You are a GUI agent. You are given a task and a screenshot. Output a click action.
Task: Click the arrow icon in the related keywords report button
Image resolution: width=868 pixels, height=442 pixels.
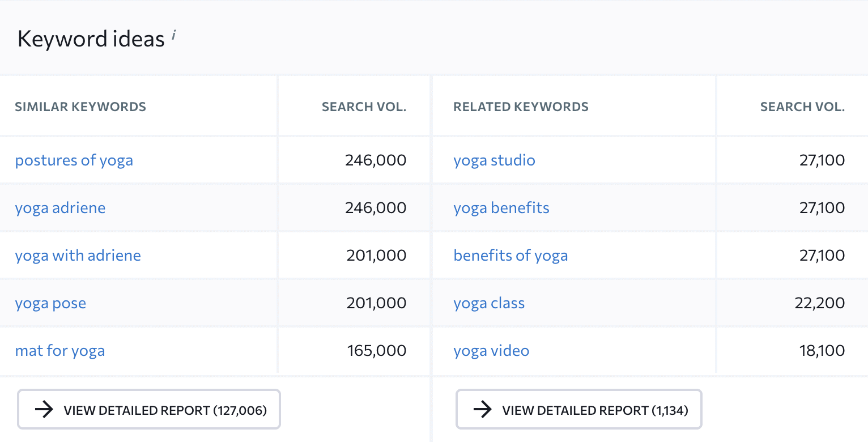(482, 409)
